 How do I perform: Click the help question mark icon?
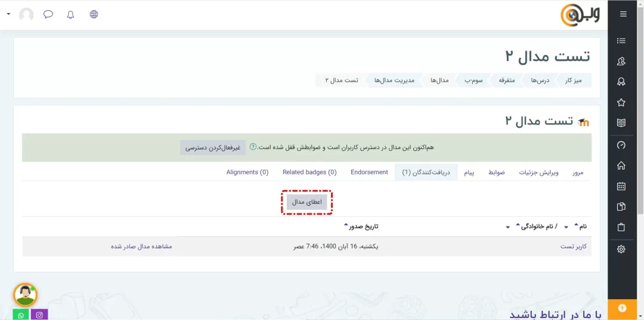point(253,147)
